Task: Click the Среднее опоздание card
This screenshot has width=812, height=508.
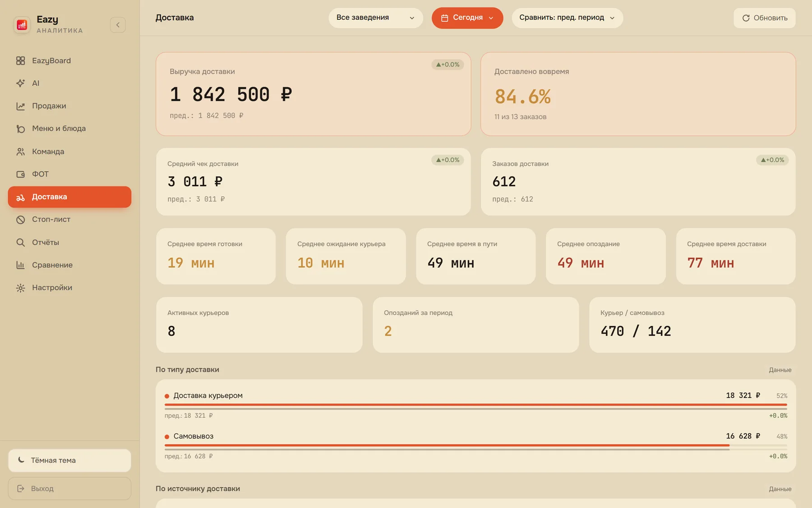Action: point(605,256)
